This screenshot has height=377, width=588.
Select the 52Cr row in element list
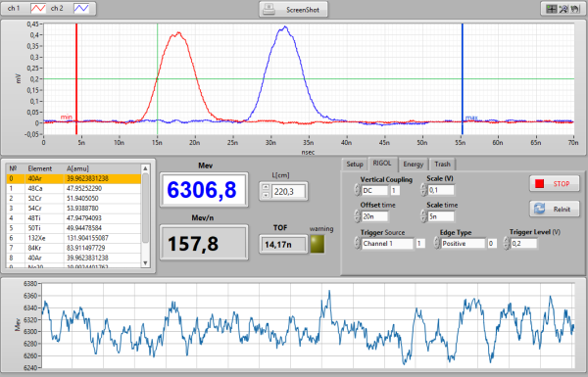tap(73, 198)
